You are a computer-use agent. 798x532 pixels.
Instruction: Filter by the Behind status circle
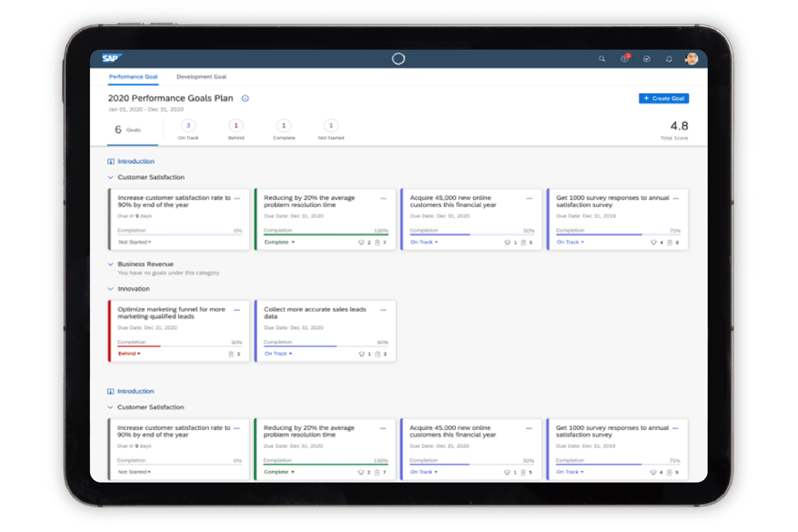[x=236, y=126]
